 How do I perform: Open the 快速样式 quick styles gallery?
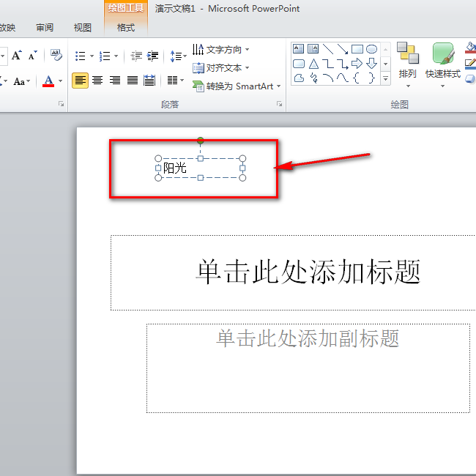coord(443,65)
